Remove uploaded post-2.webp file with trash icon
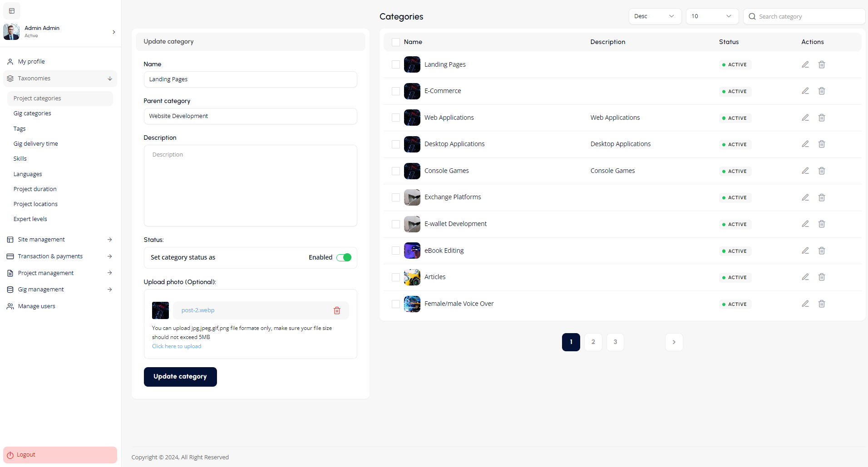This screenshot has height=467, width=868. 337,310
